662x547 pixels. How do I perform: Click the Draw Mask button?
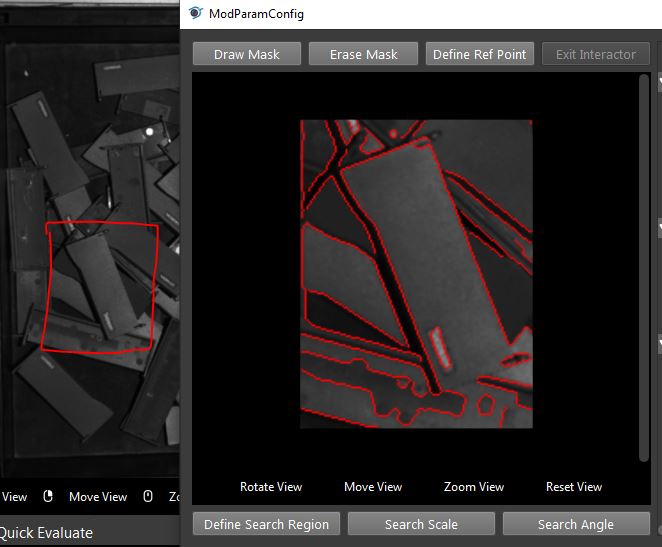[x=247, y=54]
